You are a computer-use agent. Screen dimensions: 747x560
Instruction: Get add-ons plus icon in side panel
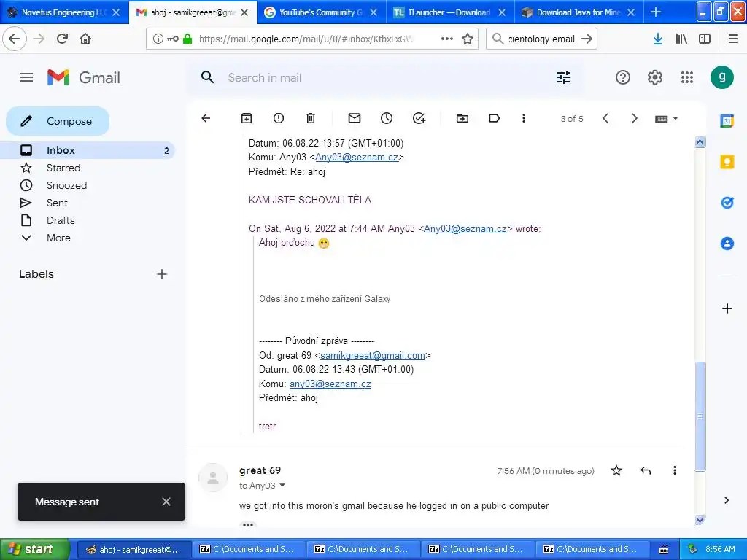(727, 308)
